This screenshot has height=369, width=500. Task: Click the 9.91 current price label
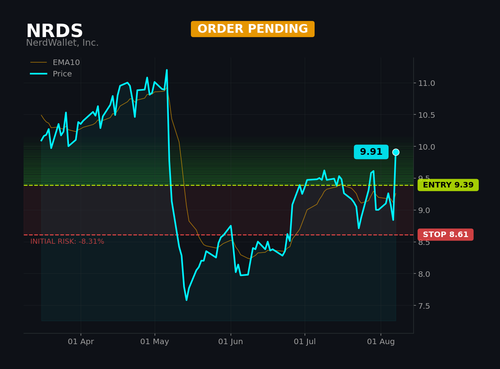(371, 152)
